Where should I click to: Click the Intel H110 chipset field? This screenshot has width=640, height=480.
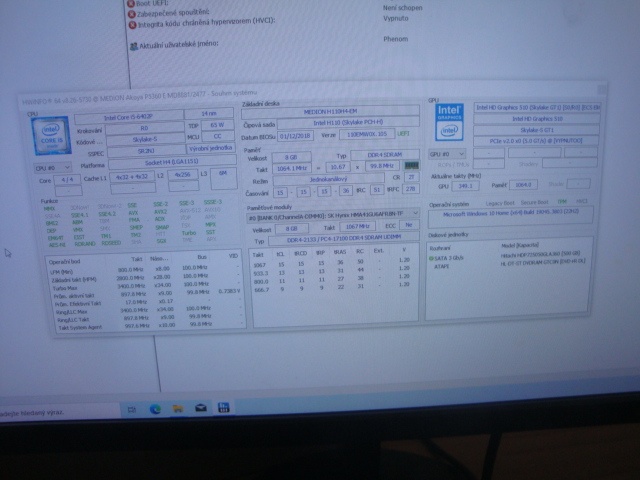pos(348,122)
